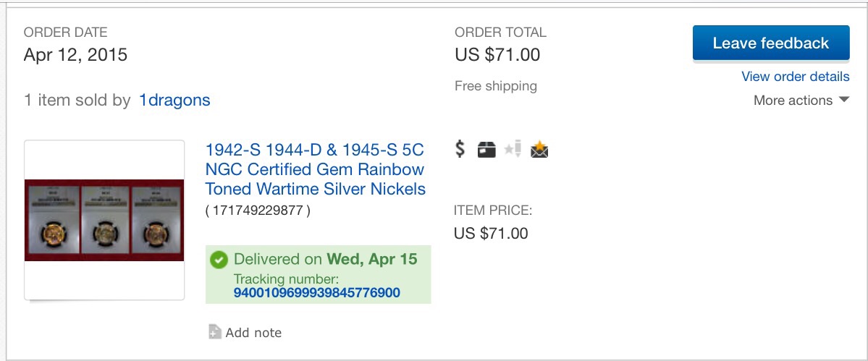Click the Leave feedback button
868x361 pixels.
pos(770,43)
